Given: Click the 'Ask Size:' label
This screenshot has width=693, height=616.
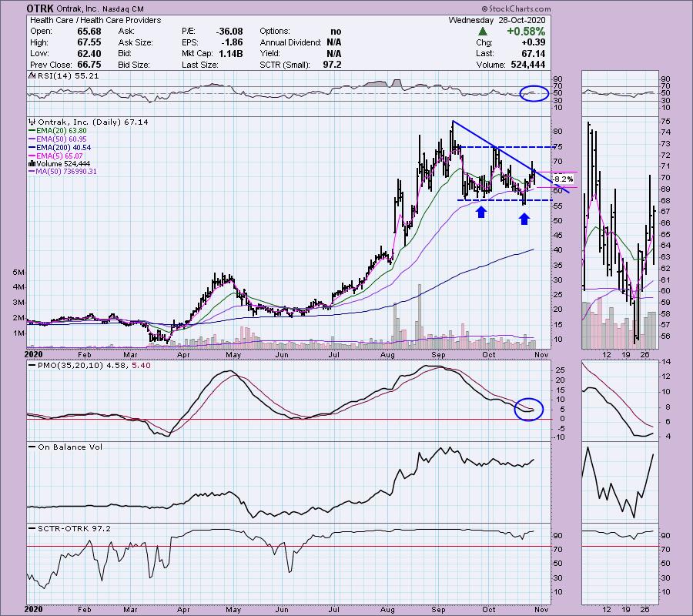Looking at the screenshot, I should (x=136, y=42).
